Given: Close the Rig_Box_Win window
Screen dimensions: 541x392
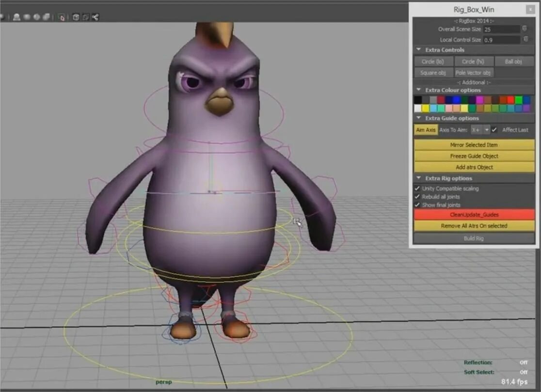Looking at the screenshot, I should tap(530, 10).
